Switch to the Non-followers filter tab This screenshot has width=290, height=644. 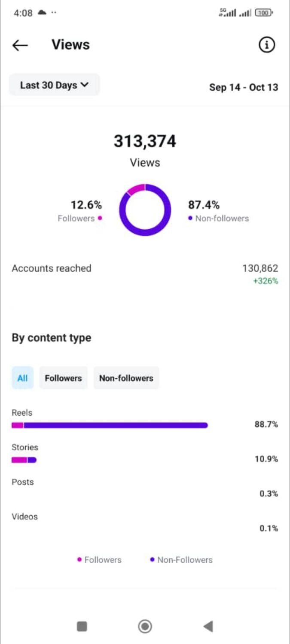126,378
